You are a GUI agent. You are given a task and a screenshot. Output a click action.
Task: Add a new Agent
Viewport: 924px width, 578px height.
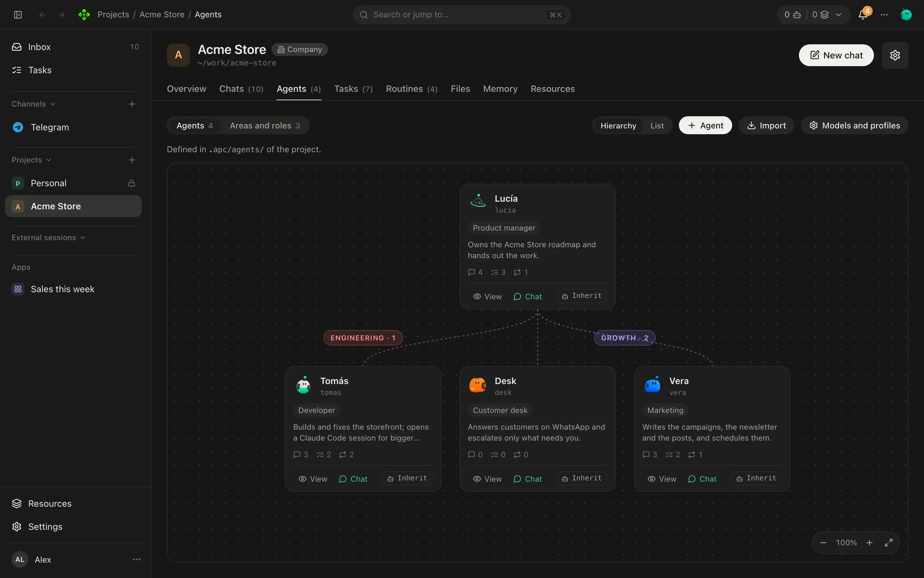click(x=705, y=125)
